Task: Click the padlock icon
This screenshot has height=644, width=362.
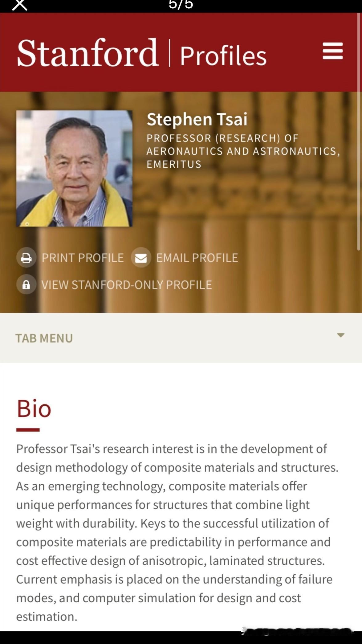Action: pyautogui.click(x=26, y=284)
